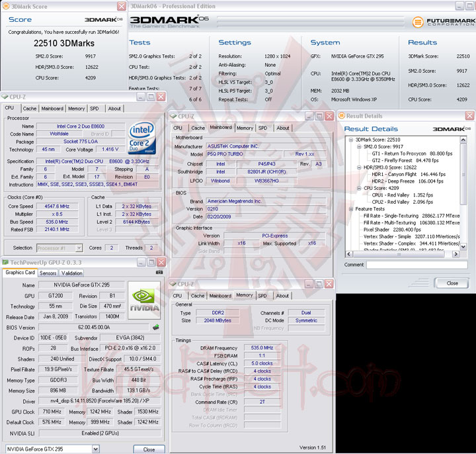The width and height of the screenshot is (476, 454).
Task: Click the 3DMark Score window title icon
Action: click(x=6, y=6)
